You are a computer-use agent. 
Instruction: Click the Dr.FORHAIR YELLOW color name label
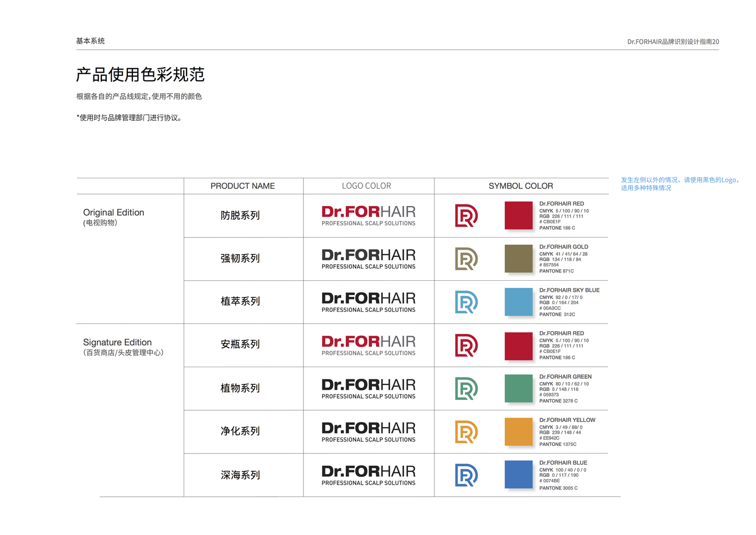pyautogui.click(x=567, y=420)
